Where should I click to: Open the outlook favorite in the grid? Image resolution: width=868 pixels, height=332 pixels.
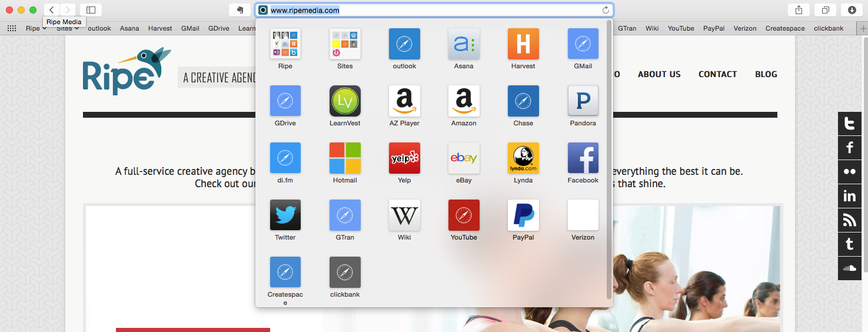[x=404, y=44]
